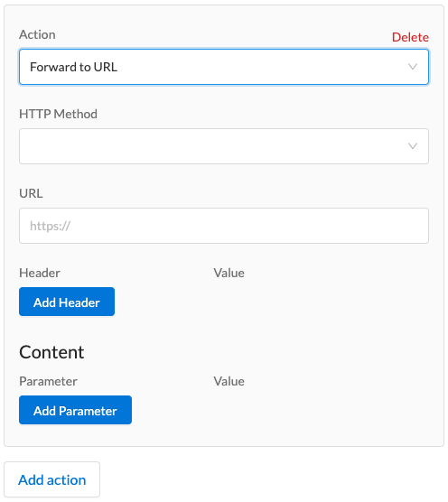Viewport: 448px width, 502px height.
Task: Focus the URL input field
Action: tap(223, 226)
